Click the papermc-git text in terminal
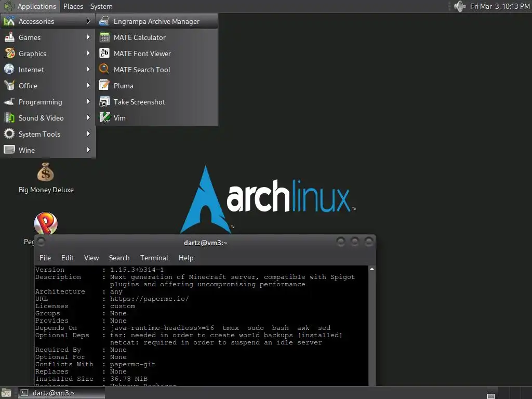The height and width of the screenshot is (399, 532). tap(132, 364)
